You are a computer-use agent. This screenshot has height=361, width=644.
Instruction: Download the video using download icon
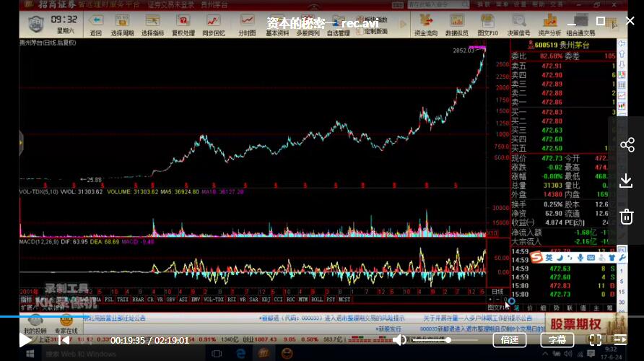pos(627,180)
